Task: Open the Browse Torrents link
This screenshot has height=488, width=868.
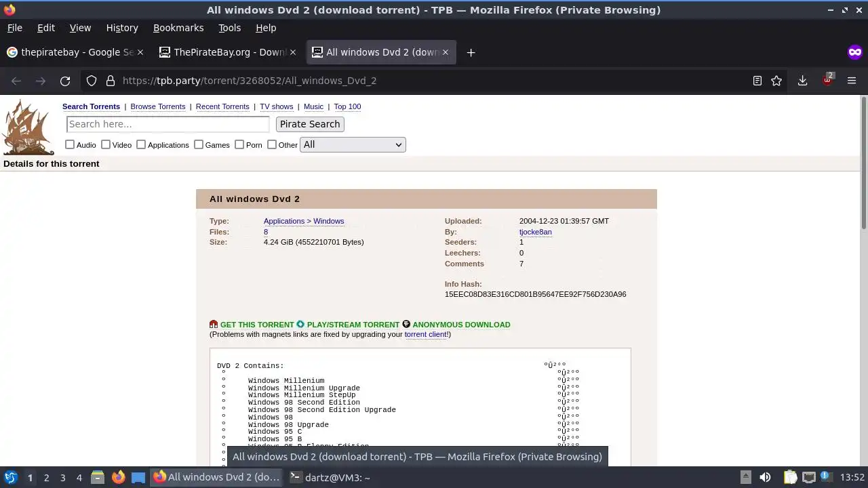Action: pyautogui.click(x=158, y=106)
